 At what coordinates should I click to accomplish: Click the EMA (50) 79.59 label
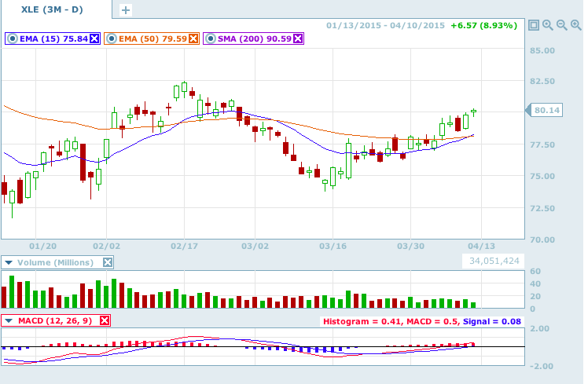[153, 38]
